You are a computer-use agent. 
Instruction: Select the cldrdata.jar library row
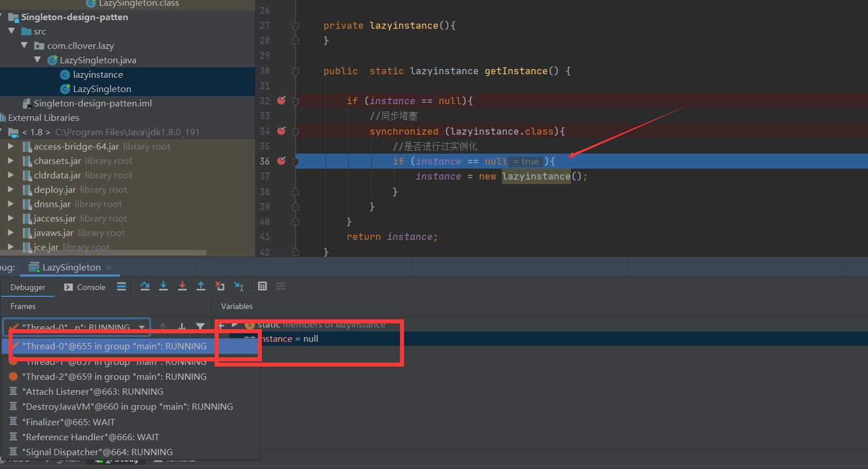(x=127, y=176)
